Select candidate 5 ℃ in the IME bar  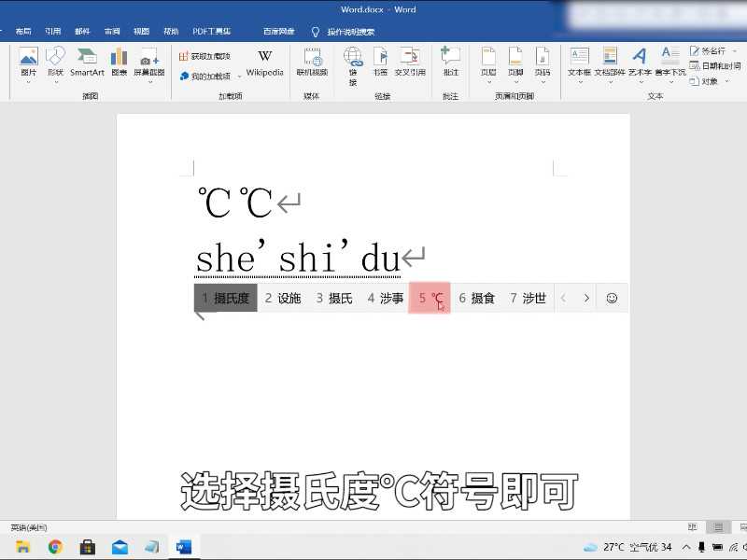coord(430,298)
